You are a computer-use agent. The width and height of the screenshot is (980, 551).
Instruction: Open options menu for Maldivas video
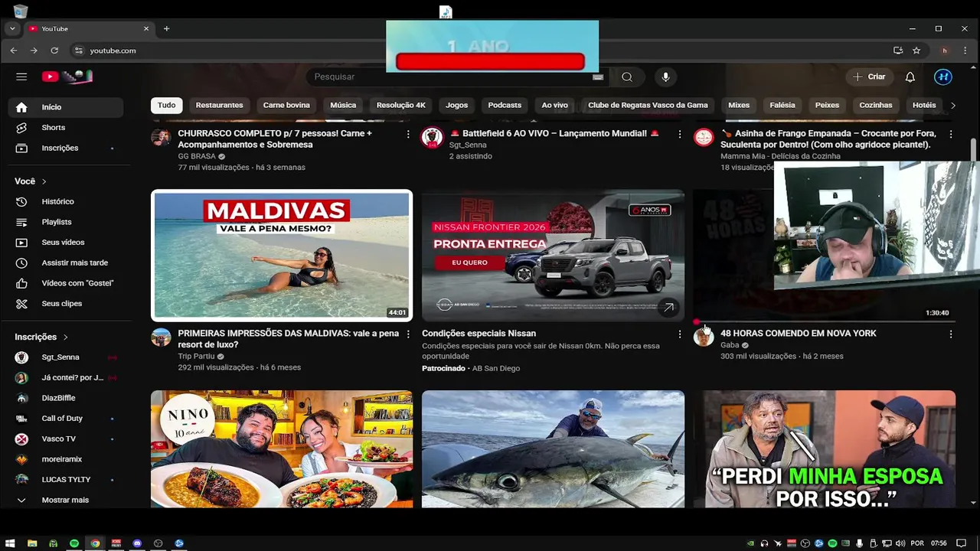coord(408,334)
